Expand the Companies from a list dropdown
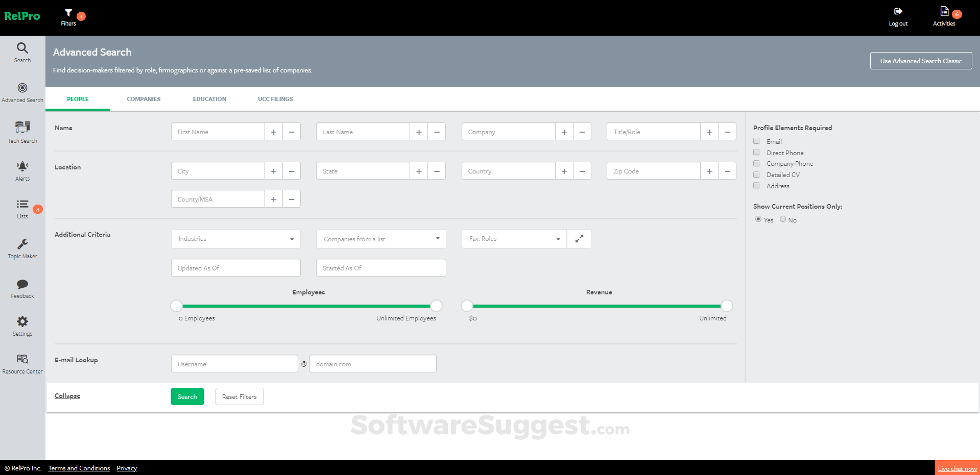 tap(380, 238)
